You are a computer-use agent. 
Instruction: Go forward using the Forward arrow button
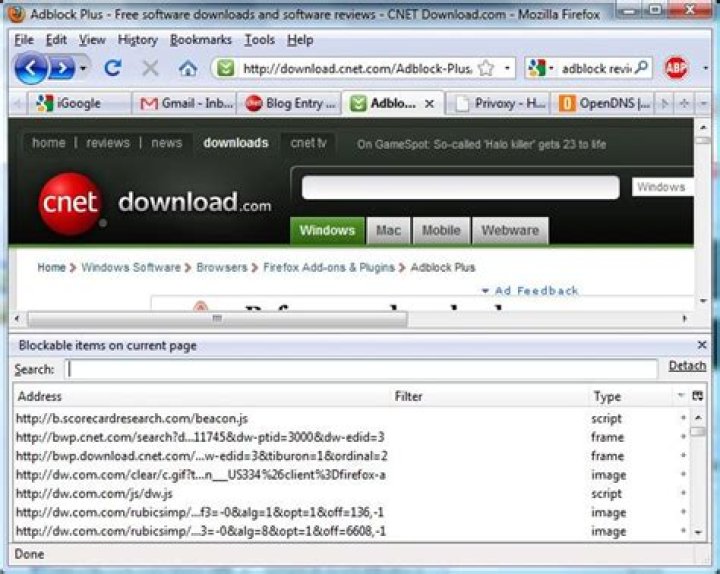(x=62, y=69)
